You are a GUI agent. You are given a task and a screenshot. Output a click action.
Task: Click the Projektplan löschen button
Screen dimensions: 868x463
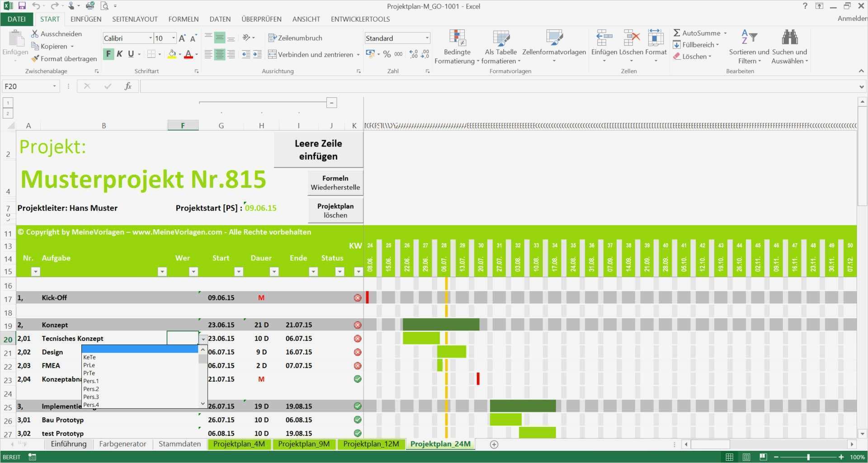coord(335,210)
